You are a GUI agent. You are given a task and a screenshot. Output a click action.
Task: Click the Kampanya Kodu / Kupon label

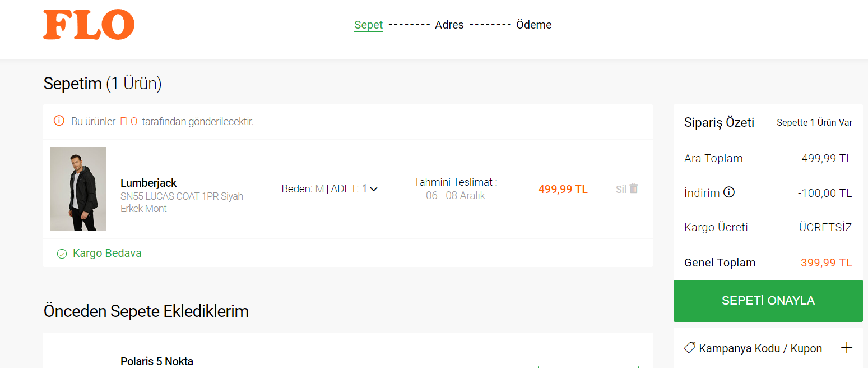[x=760, y=348]
